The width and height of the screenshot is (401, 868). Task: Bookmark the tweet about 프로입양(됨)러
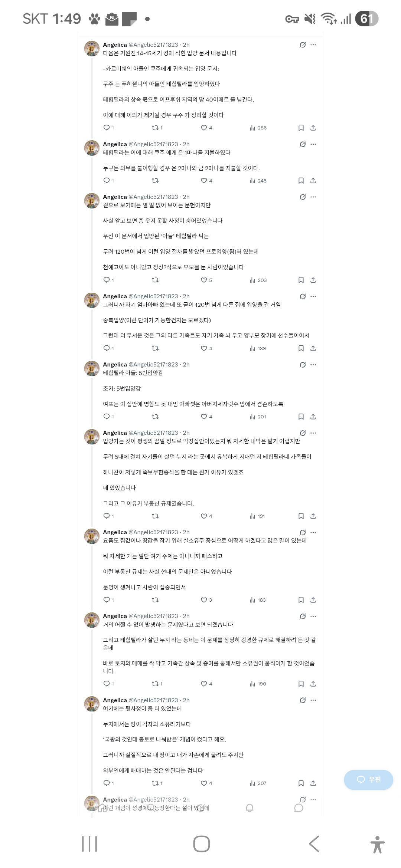pyautogui.click(x=301, y=280)
